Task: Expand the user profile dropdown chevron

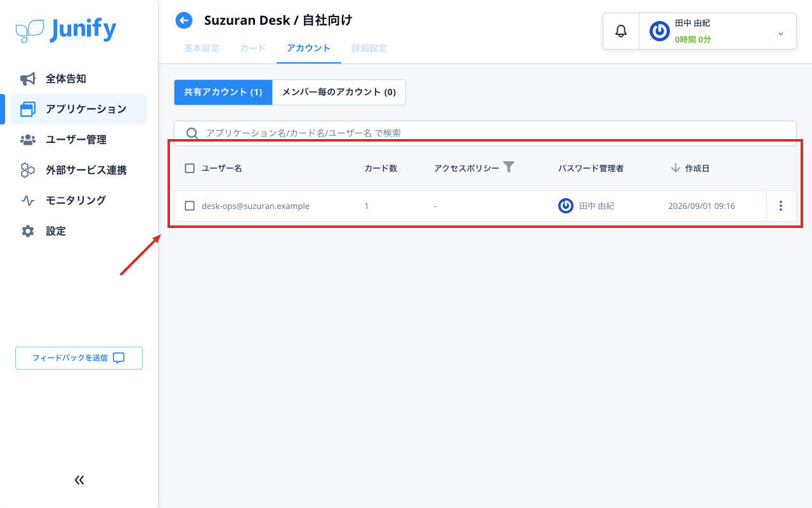Action: pyautogui.click(x=781, y=34)
